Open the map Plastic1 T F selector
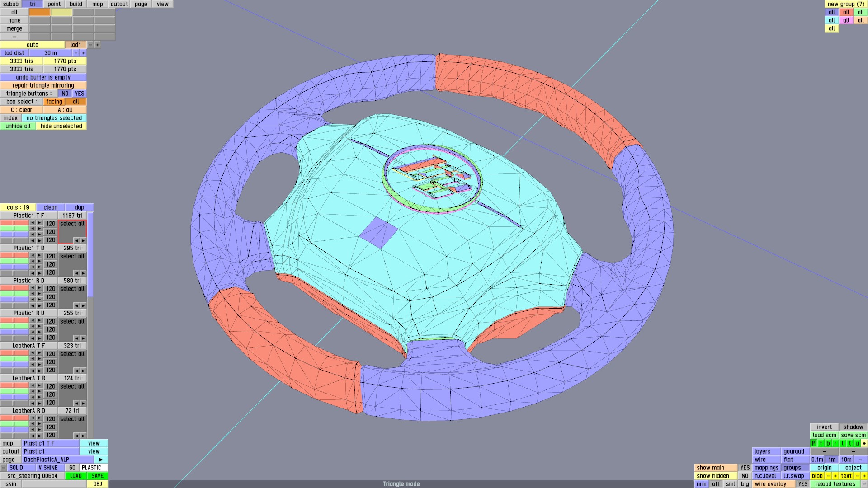This screenshot has width=868, height=488. 51,443
